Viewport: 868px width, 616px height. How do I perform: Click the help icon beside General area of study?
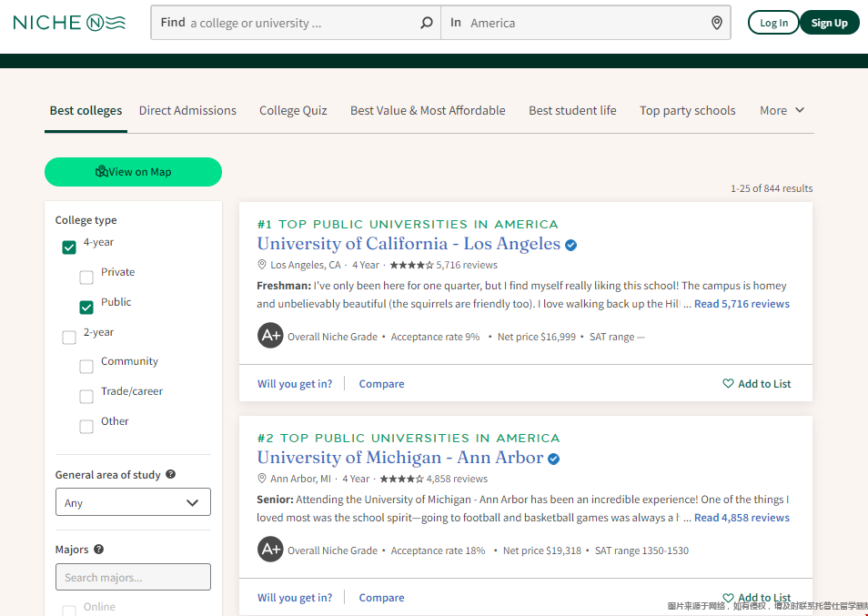click(x=170, y=474)
